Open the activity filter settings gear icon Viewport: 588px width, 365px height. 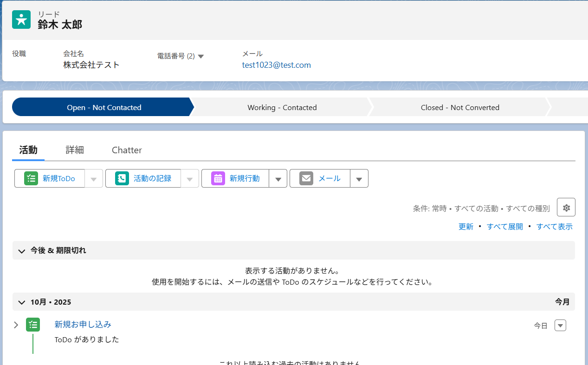[x=566, y=208]
